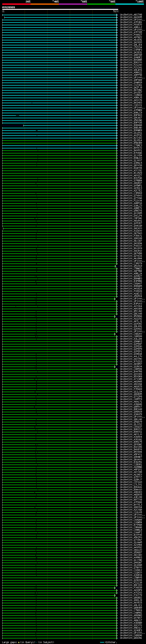146x644 pixels.
Task: Click the green alignment bar for UniRef100_Q51919
Action: coord(59,266)
